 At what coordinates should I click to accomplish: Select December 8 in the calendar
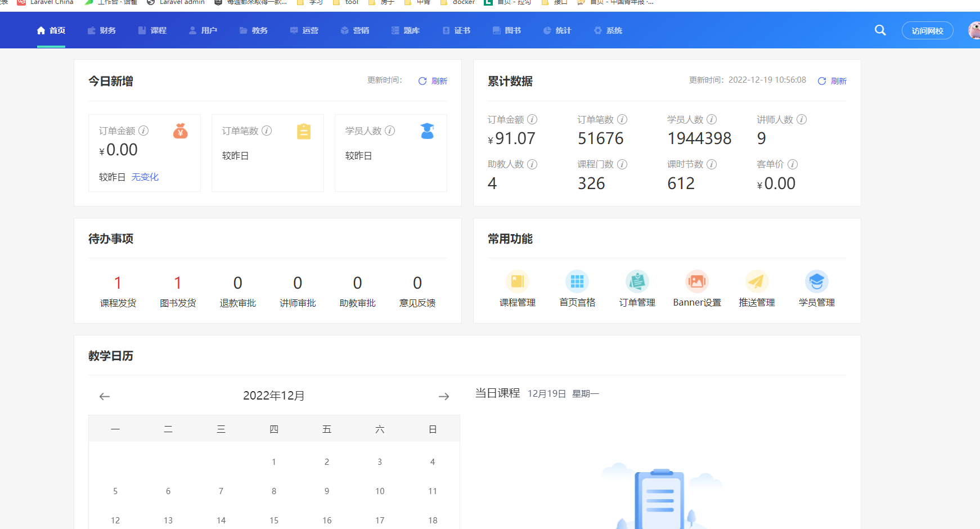tap(274, 491)
